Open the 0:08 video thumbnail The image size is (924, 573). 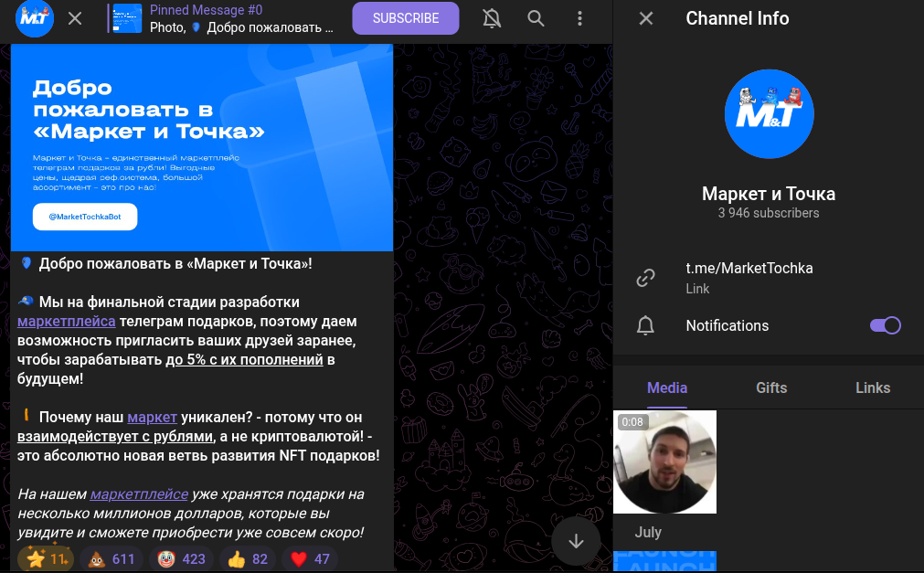664,462
